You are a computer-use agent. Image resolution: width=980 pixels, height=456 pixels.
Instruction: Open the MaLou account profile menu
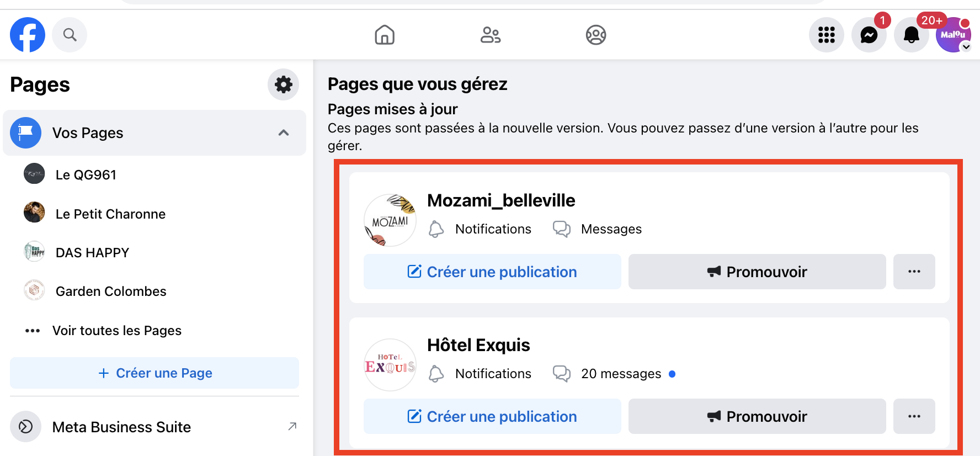pos(953,35)
